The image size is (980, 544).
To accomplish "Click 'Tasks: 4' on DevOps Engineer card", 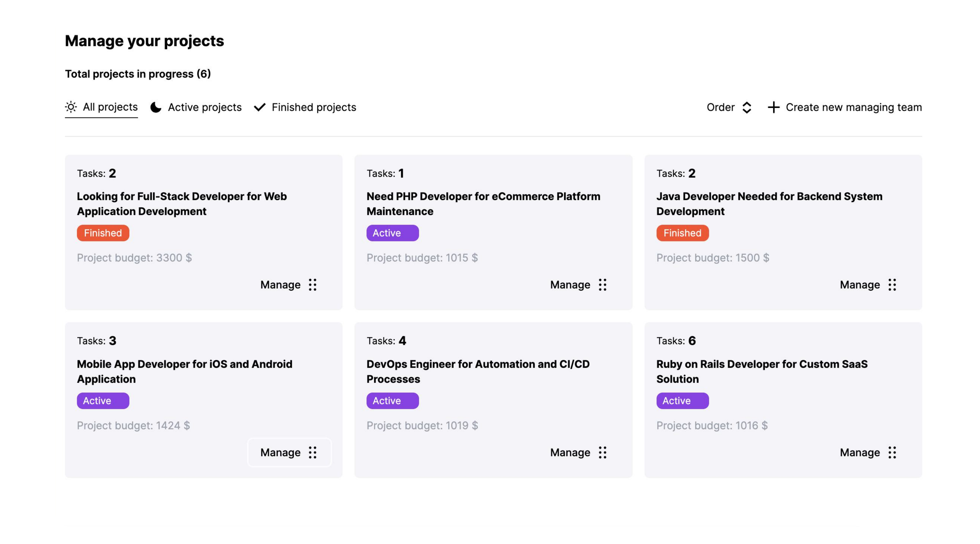I will pyautogui.click(x=387, y=341).
